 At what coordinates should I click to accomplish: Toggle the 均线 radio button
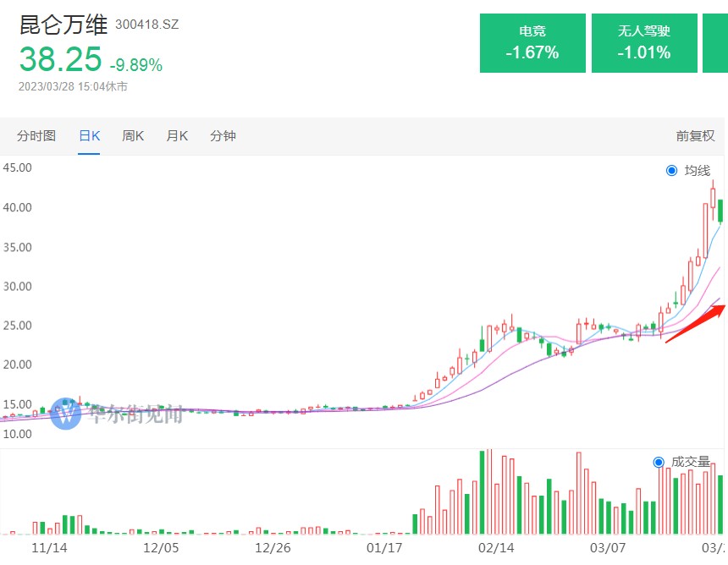tap(672, 171)
